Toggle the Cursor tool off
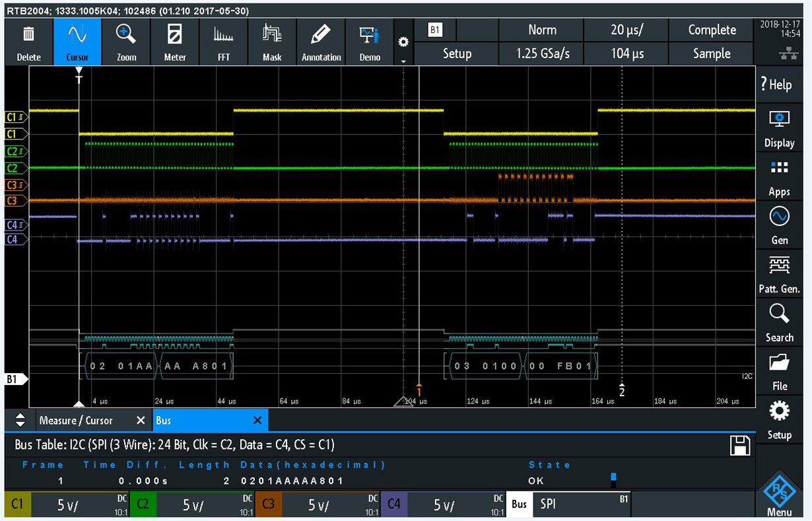 point(77,42)
